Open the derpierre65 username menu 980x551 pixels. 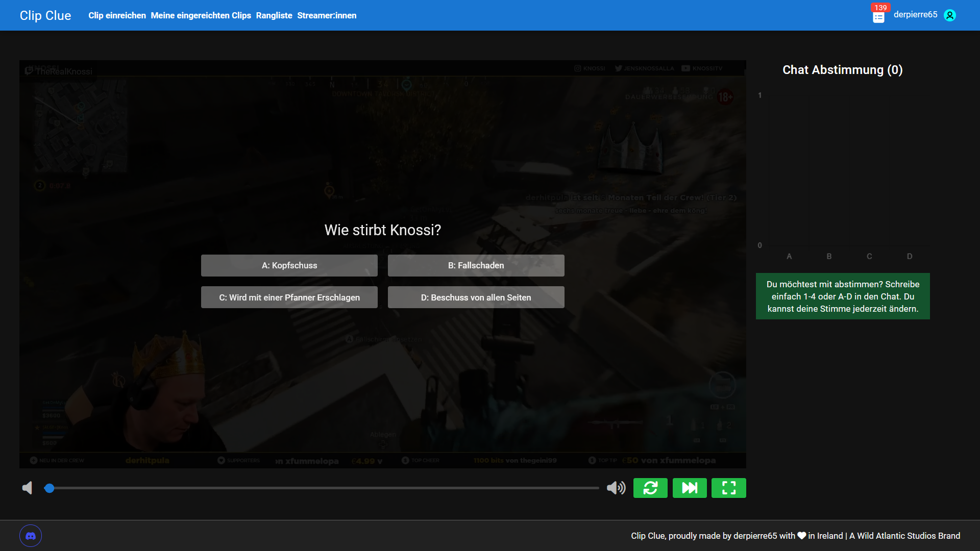point(915,14)
